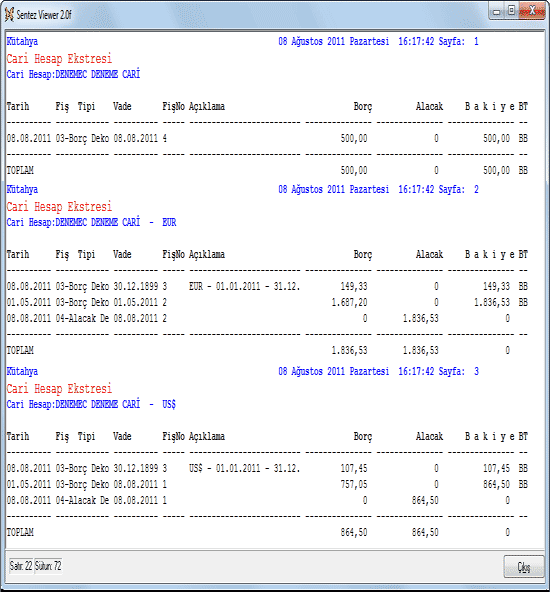Click the 757,05 Borç amount in US$ table
Image resolution: width=550 pixels, height=592 pixels.
pos(354,484)
